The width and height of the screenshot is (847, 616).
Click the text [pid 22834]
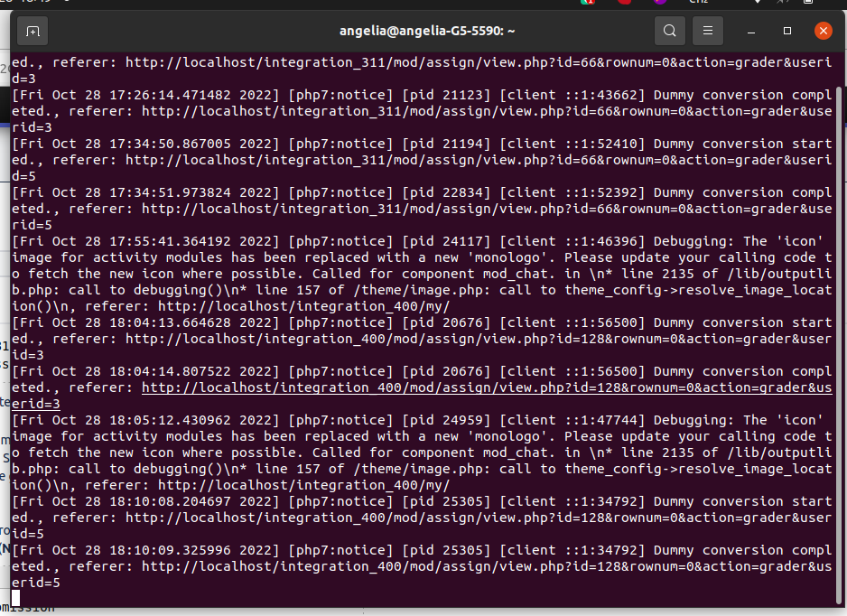point(446,192)
